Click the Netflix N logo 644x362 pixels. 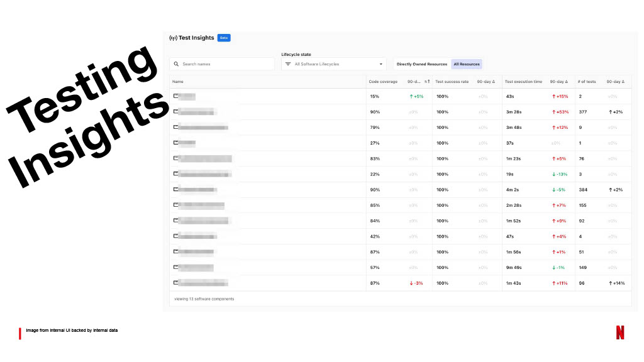(x=619, y=332)
